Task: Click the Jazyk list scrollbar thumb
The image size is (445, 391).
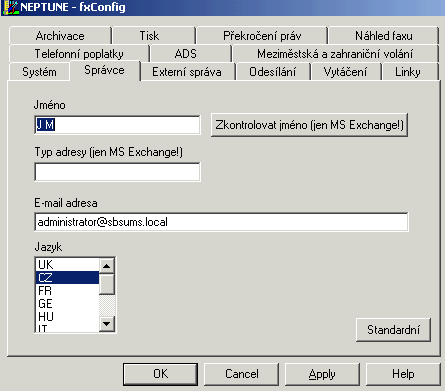Action: coord(107,284)
